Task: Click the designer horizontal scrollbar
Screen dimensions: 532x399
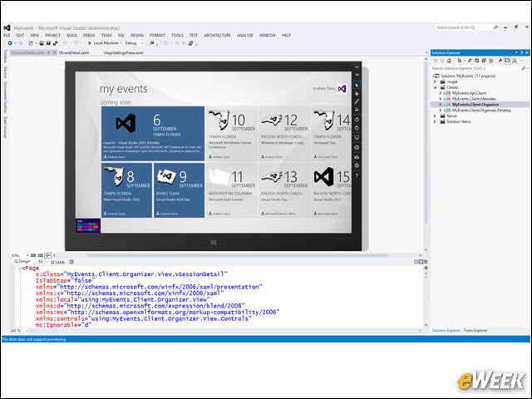Action: (x=237, y=255)
